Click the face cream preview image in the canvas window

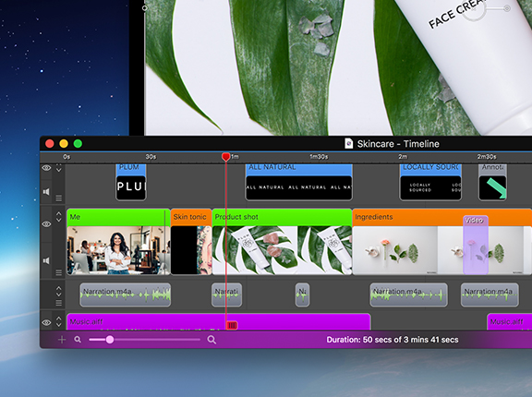[x=338, y=67]
